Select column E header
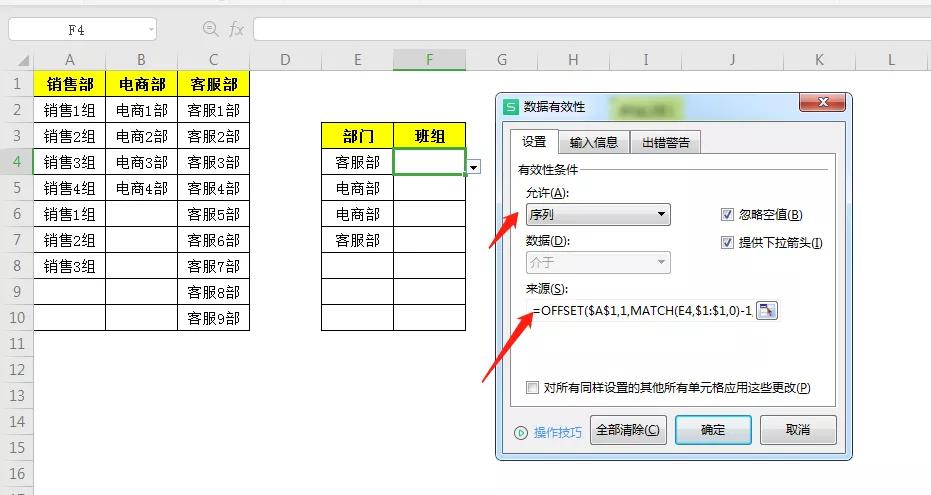The height and width of the screenshot is (495, 931). point(357,60)
